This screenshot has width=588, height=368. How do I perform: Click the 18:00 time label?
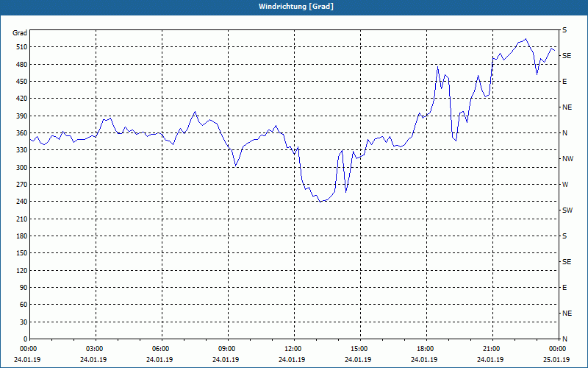point(425,349)
